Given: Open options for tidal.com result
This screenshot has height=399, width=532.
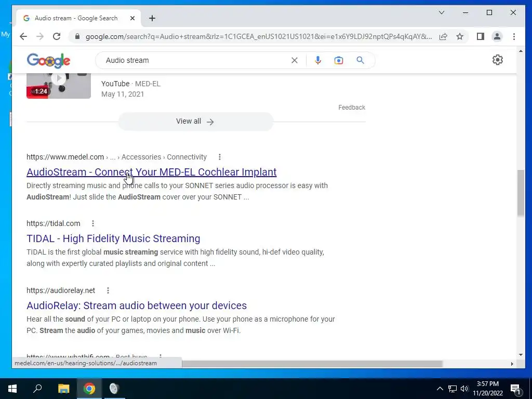Looking at the screenshot, I should coord(92,223).
